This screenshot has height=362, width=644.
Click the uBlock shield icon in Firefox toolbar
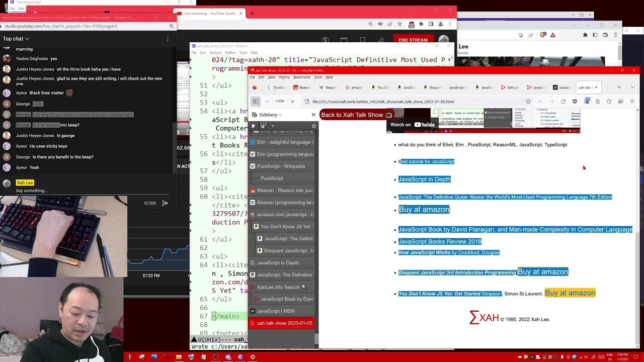tap(575, 102)
